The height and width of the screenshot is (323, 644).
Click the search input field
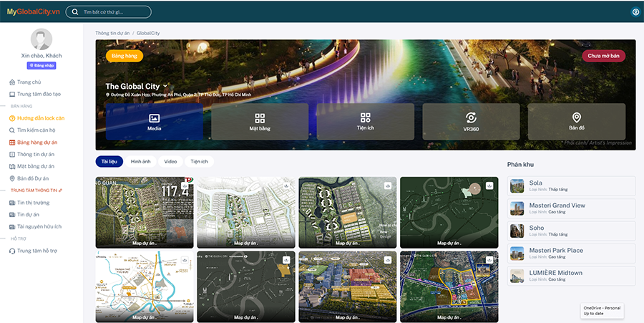click(x=114, y=12)
